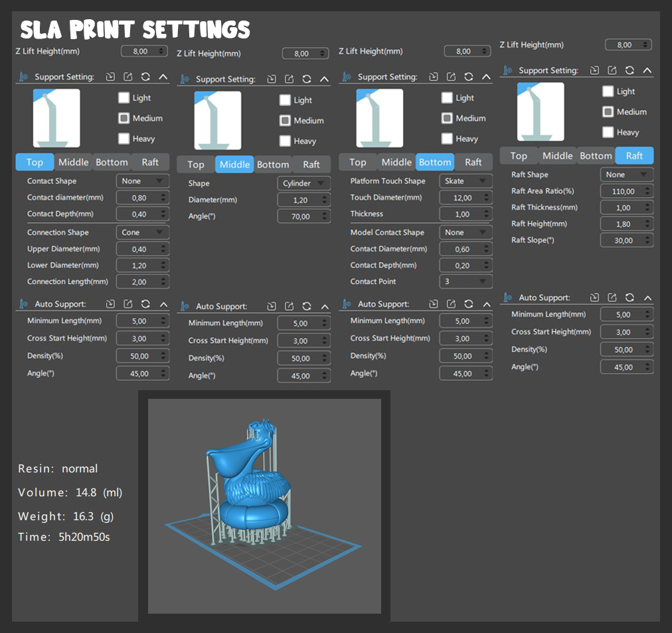Viewport: 672px width, 633px height.
Task: Click import icon in fourth Support Setting header
Action: pos(594,70)
